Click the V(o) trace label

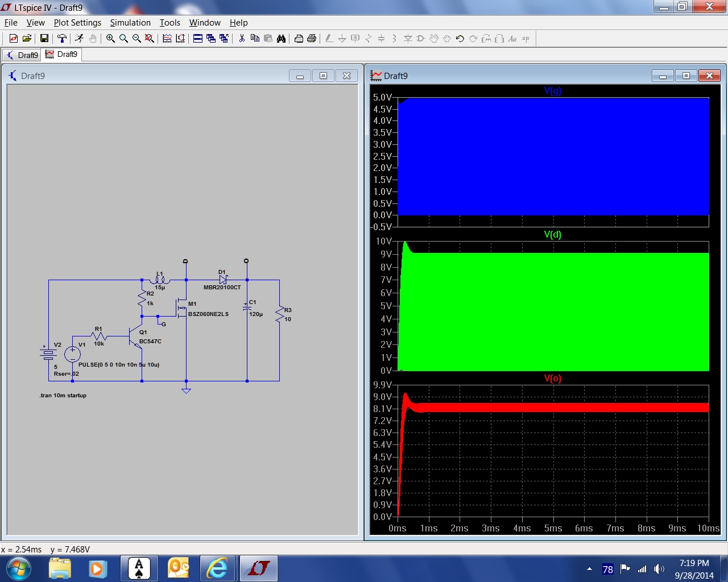552,379
